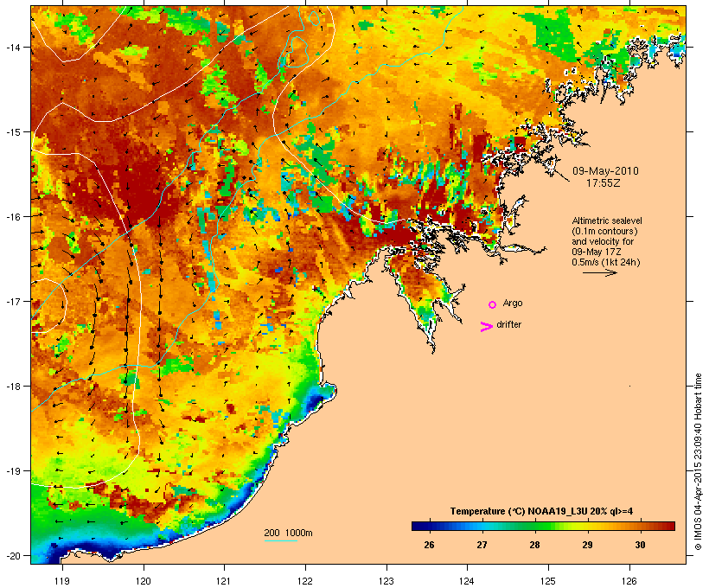Click the '17:55Z' time label
The width and height of the screenshot is (709, 588).
(604, 183)
